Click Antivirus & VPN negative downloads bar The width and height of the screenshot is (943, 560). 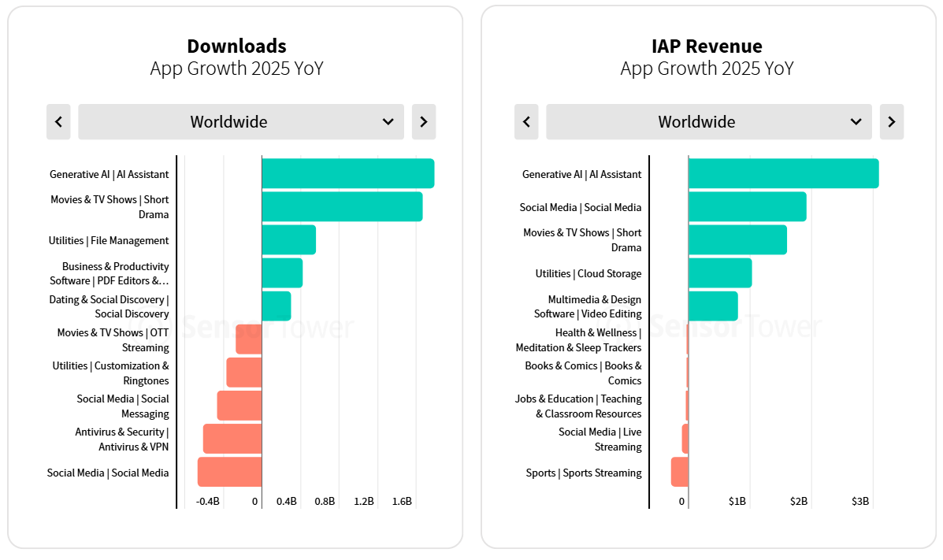point(232,439)
